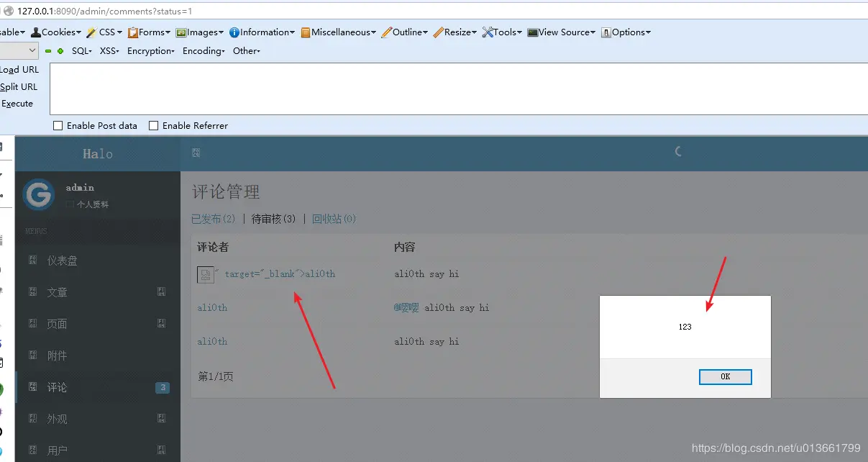This screenshot has height=462, width=868.
Task: Open the Forms toolbar menu
Action: (x=149, y=32)
